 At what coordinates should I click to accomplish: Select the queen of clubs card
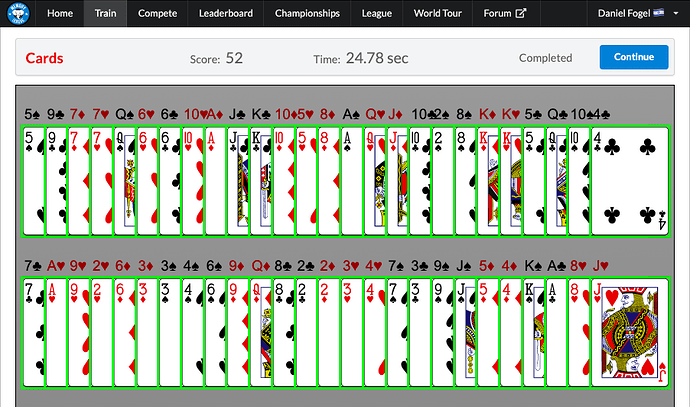[x=557, y=181]
